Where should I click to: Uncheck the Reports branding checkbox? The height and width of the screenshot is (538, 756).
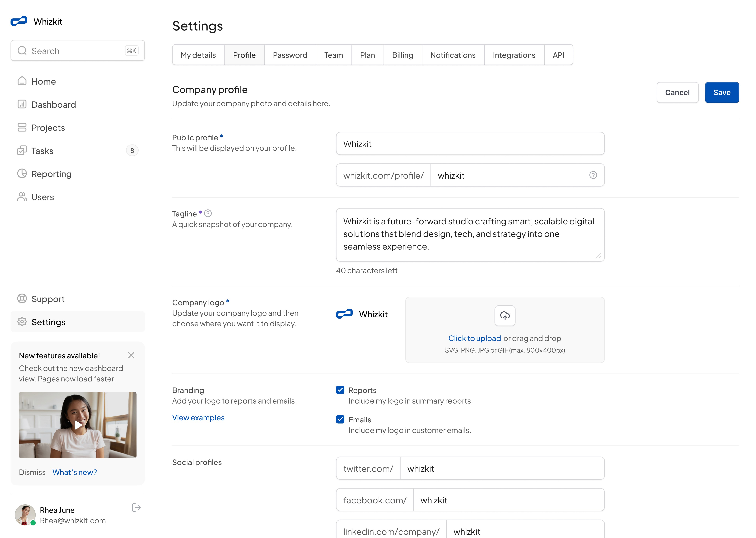[x=340, y=390]
